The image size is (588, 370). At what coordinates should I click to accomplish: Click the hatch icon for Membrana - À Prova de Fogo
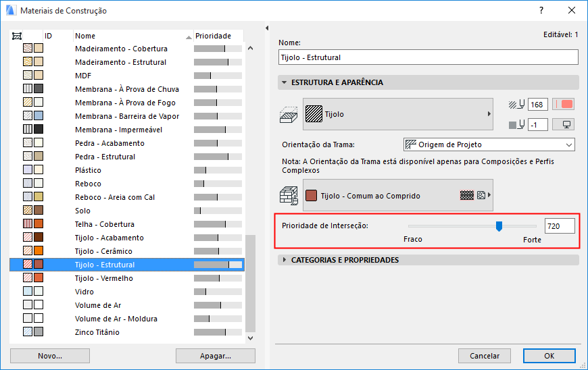click(28, 102)
